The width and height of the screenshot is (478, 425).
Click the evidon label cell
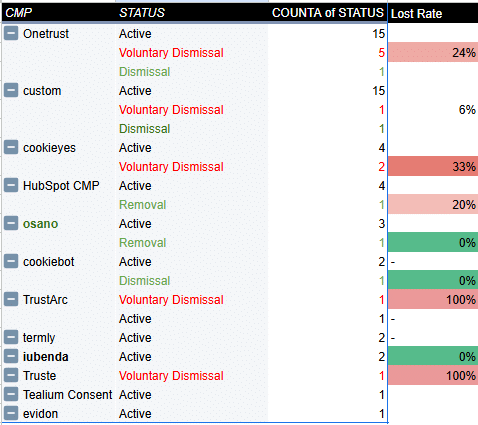pyautogui.click(x=40, y=414)
